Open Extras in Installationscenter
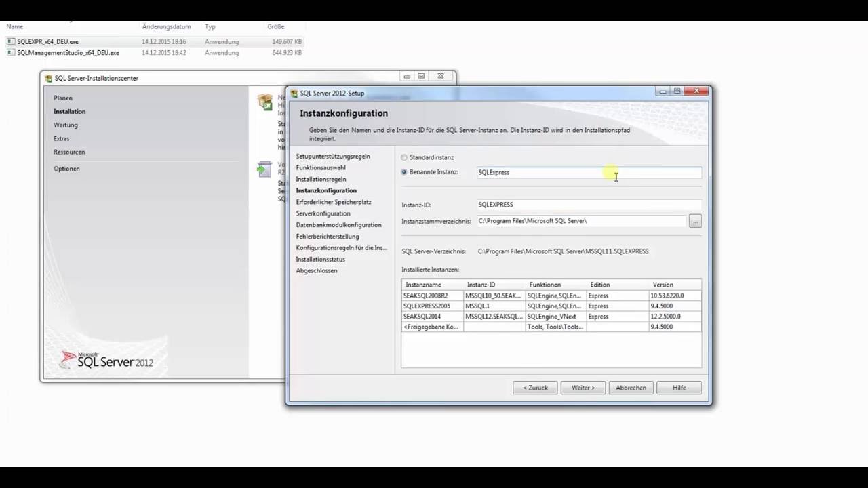 [x=61, y=139]
